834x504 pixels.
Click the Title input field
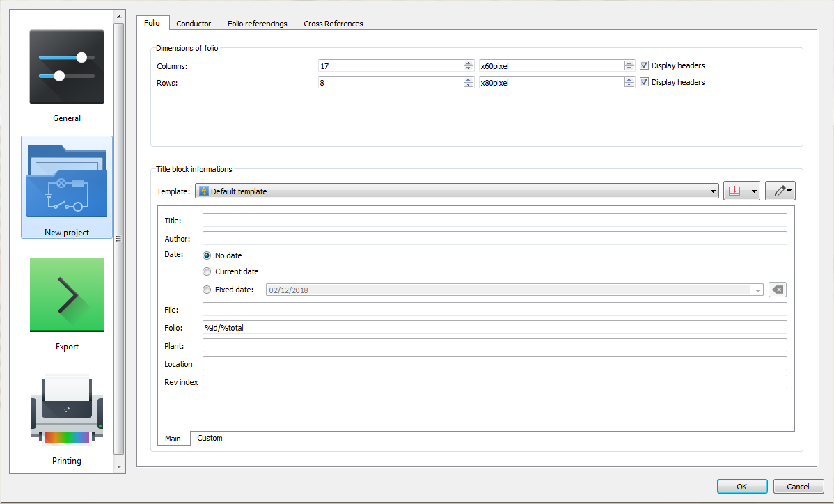pyautogui.click(x=494, y=221)
